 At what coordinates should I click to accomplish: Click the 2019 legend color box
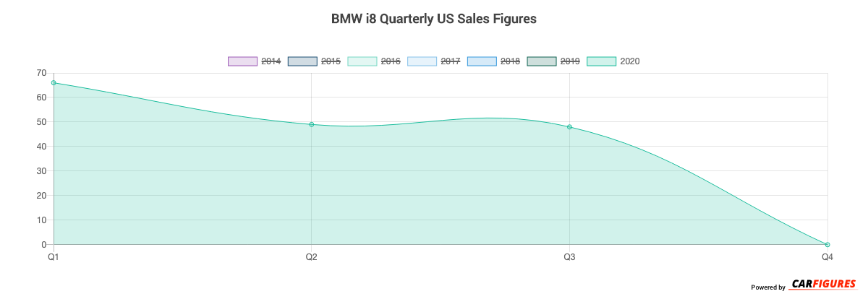click(x=542, y=61)
